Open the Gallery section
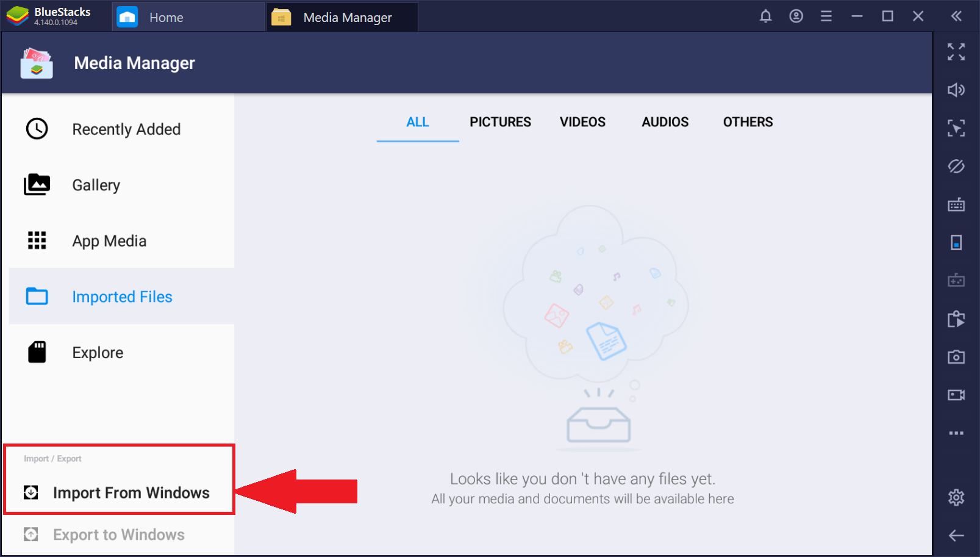The height and width of the screenshot is (557, 980). (122, 185)
